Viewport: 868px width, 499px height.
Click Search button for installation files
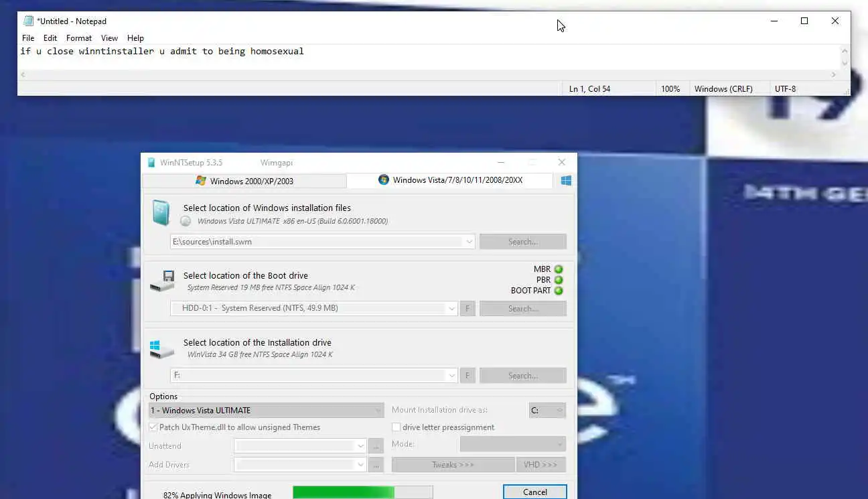[523, 242]
